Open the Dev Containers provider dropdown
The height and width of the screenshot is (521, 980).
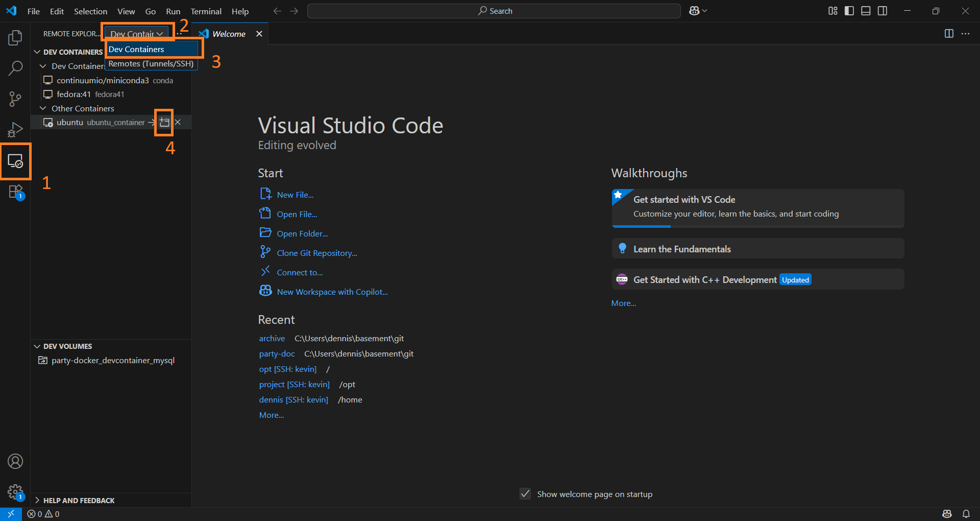pyautogui.click(x=136, y=33)
